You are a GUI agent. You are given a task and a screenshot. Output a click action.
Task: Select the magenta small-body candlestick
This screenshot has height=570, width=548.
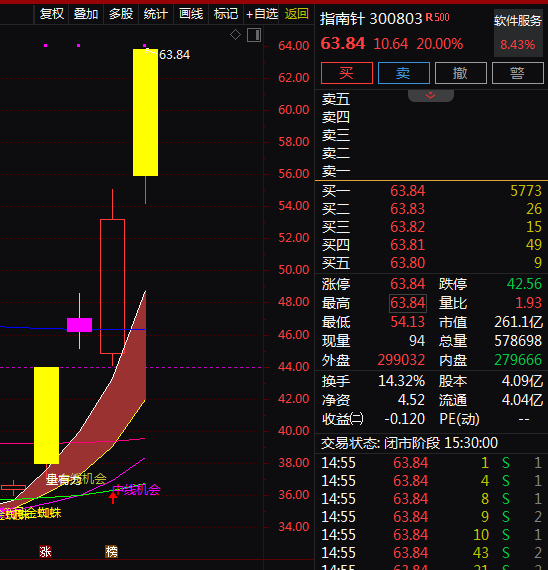(x=79, y=325)
